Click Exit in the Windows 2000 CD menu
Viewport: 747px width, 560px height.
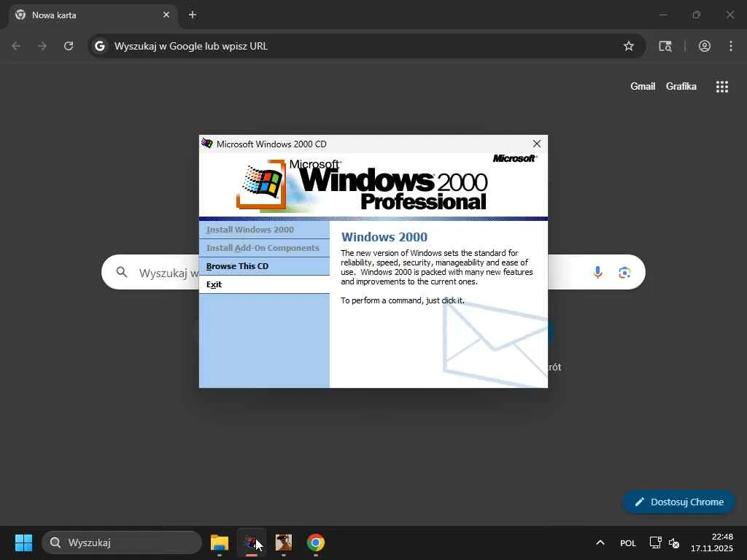click(x=264, y=284)
